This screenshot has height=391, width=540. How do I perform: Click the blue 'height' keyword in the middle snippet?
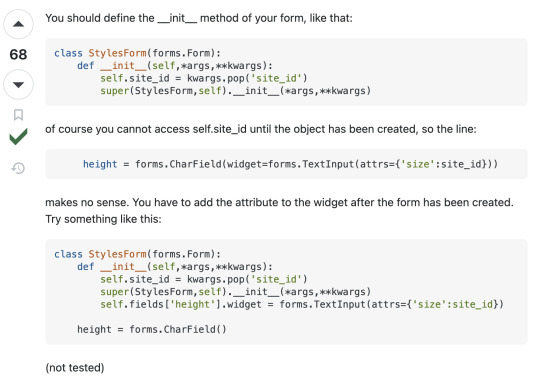point(100,164)
